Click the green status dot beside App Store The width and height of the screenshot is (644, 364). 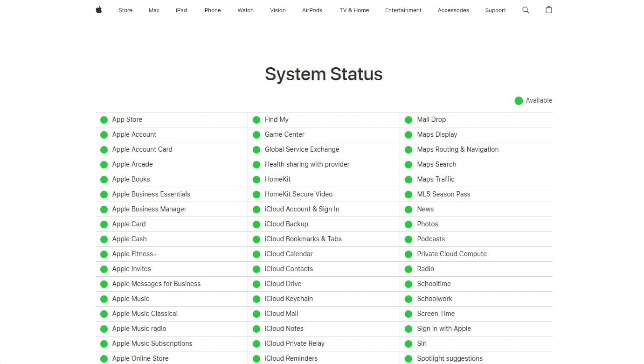(x=104, y=119)
